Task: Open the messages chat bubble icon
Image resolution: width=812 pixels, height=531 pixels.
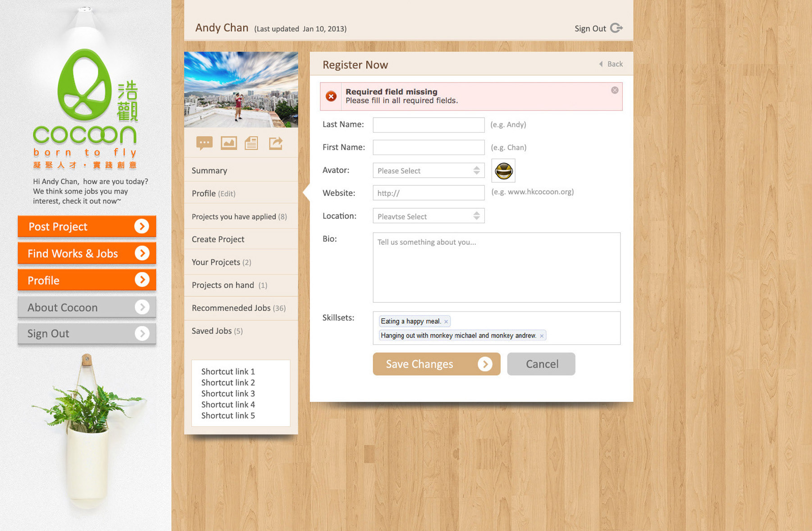Action: 204,143
